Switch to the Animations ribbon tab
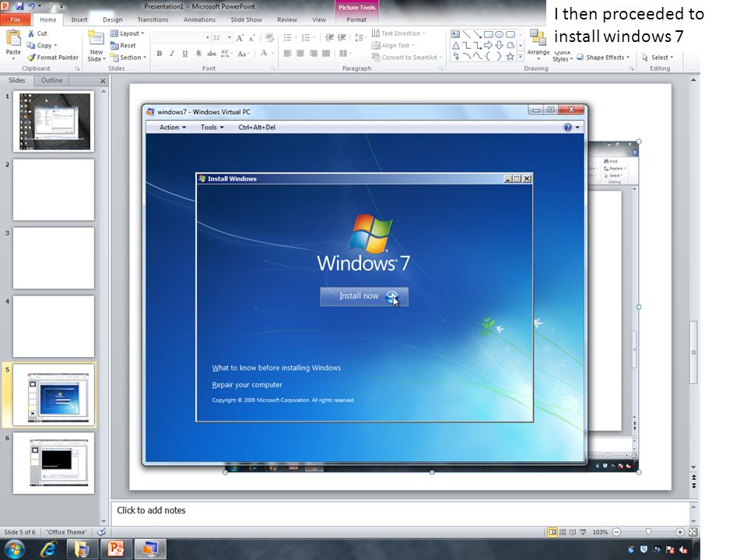Viewport: 747px width, 560px height. pos(199,19)
